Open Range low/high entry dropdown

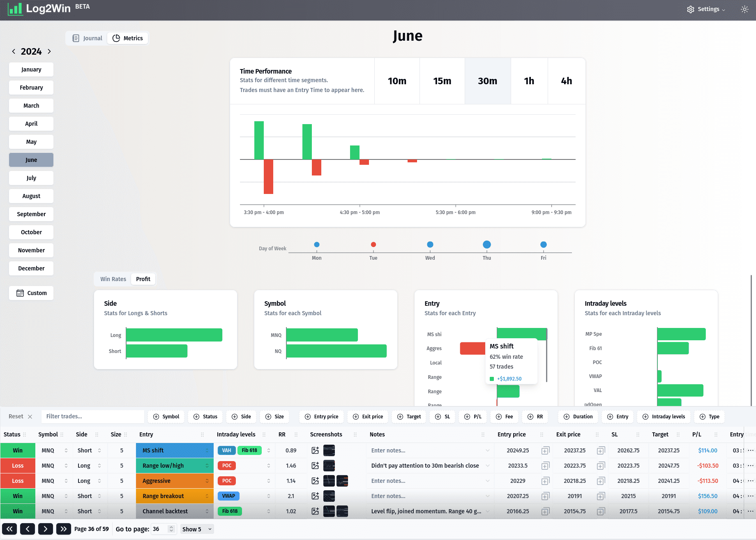[175, 466]
